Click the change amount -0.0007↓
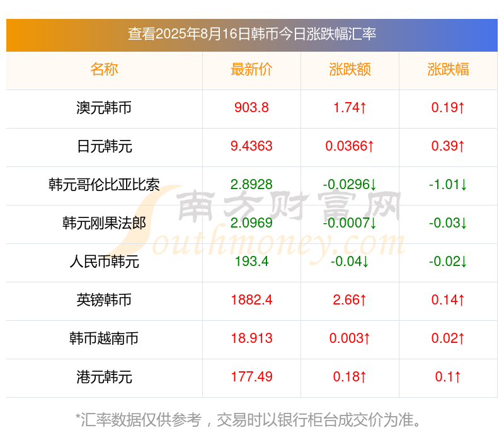 [x=350, y=223]
